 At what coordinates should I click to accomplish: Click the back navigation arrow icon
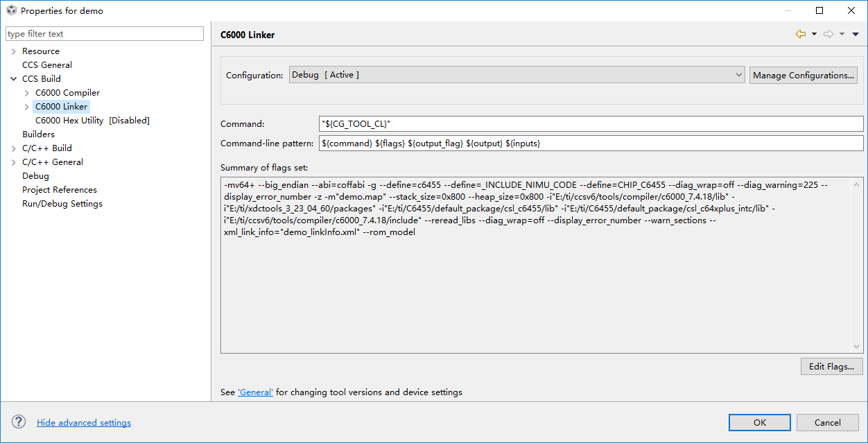(800, 34)
